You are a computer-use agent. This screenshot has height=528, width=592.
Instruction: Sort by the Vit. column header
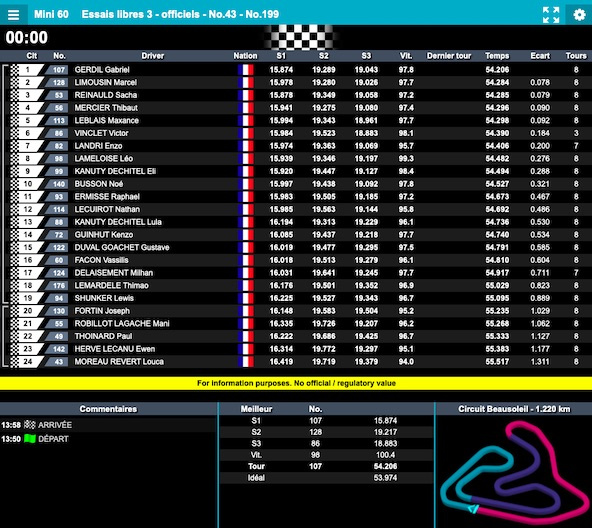406,56
